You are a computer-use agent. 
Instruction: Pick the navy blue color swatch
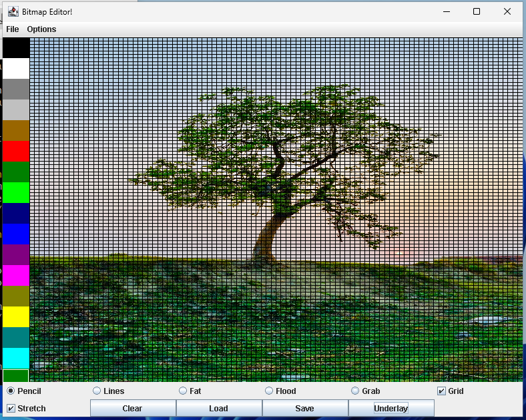pyautogui.click(x=16, y=214)
